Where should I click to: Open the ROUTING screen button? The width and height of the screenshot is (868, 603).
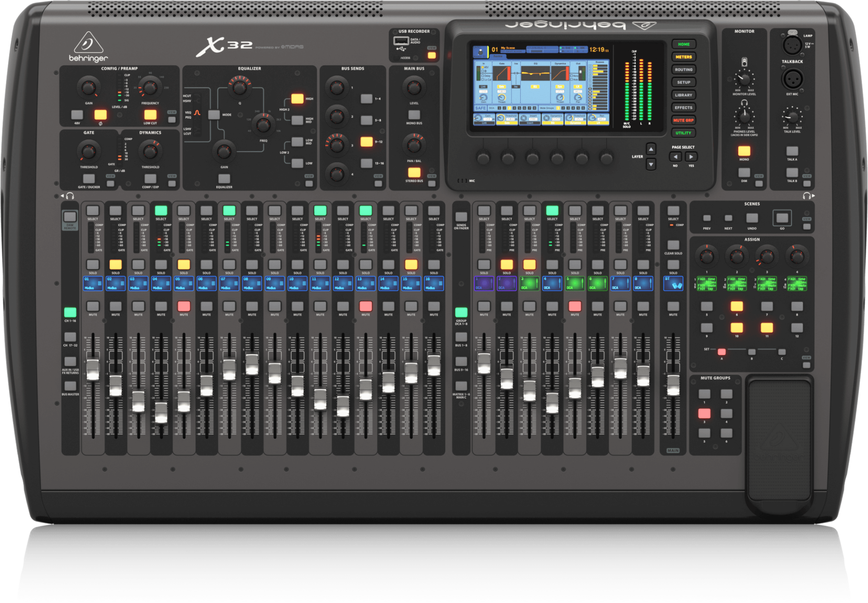(683, 70)
